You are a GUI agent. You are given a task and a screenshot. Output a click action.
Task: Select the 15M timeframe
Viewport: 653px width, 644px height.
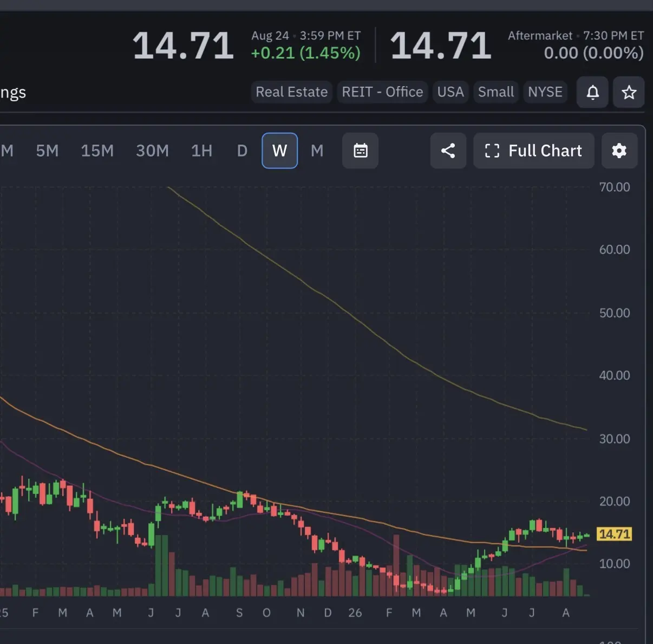(97, 151)
